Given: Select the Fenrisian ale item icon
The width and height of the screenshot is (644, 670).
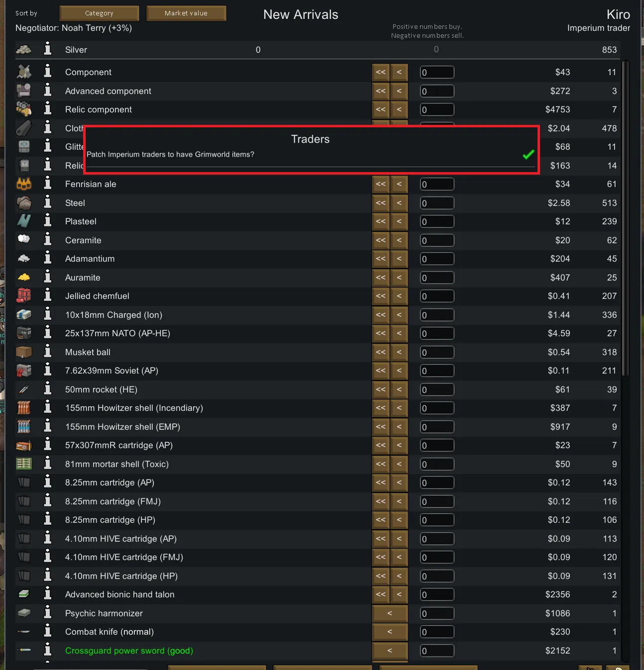Looking at the screenshot, I should pos(24,184).
